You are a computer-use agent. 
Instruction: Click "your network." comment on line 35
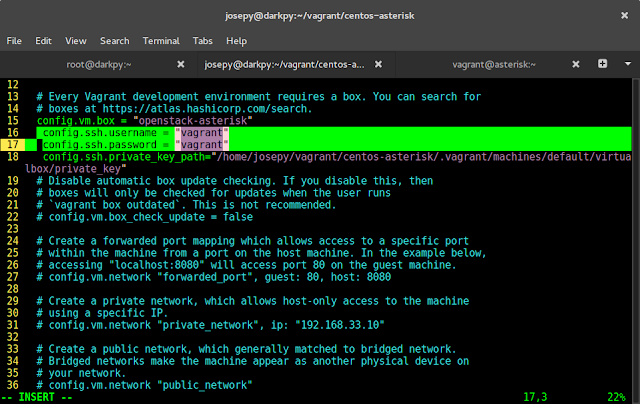tap(82, 373)
